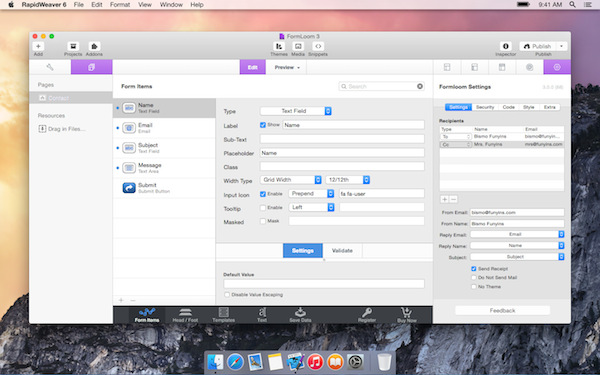The image size is (600, 375).
Task: Open the Type Text Field dropdown
Action: pyautogui.click(x=295, y=111)
